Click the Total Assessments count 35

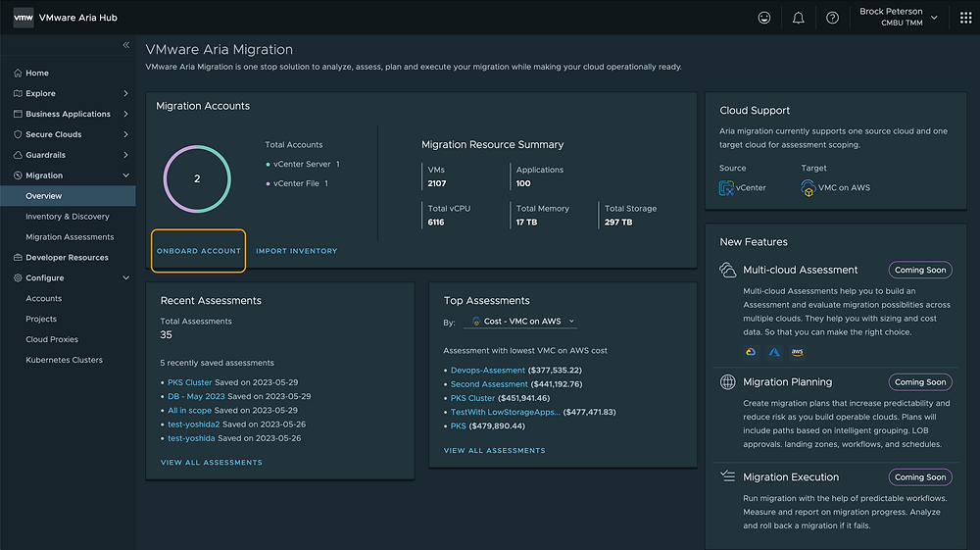pyautogui.click(x=167, y=335)
